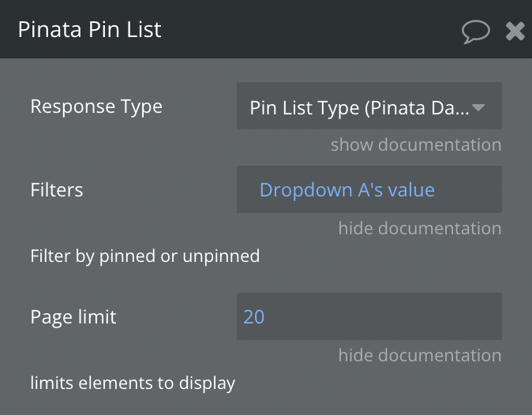The width and height of the screenshot is (532, 415).
Task: Open the comment speech bubble icon
Action: (x=476, y=32)
